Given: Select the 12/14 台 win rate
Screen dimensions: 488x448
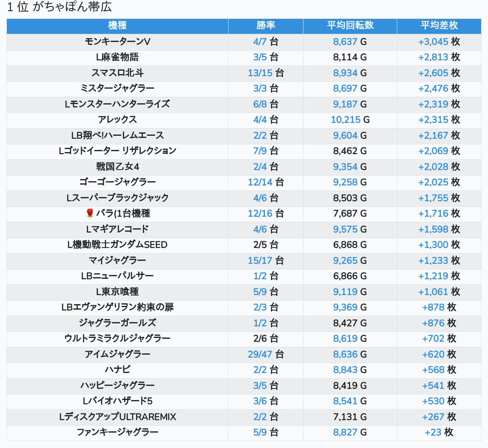Looking at the screenshot, I should [x=265, y=182].
